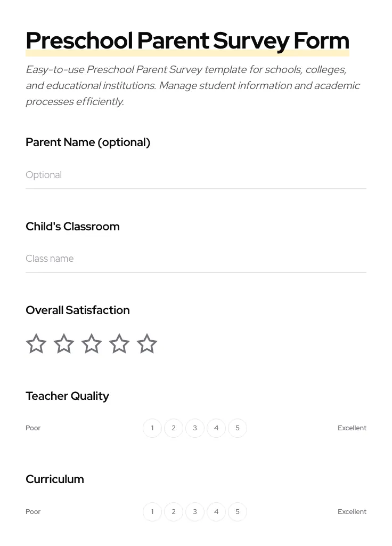The width and height of the screenshot is (392, 546).
Task: Rate Teacher Quality as 5
Action: [238, 428]
